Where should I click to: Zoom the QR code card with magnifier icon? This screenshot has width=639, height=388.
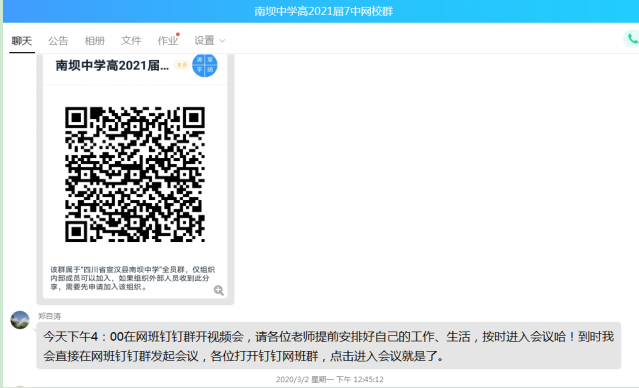(x=219, y=290)
